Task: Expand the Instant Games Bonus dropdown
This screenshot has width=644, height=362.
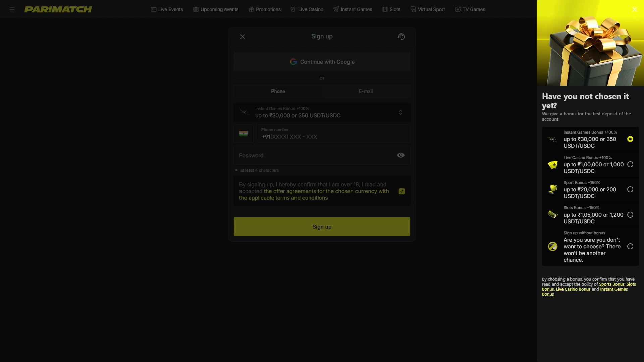Action: pos(322,112)
